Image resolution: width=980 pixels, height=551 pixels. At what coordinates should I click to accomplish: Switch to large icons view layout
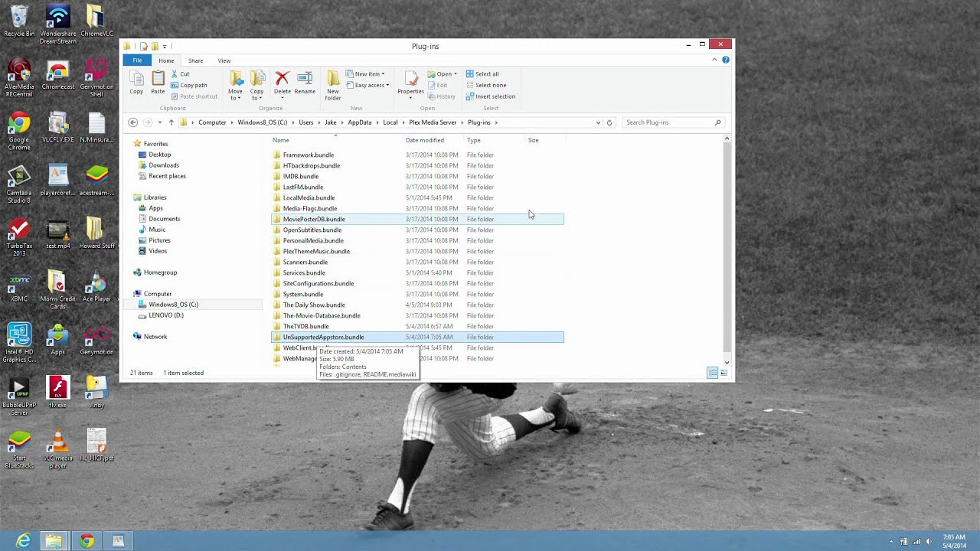click(x=723, y=373)
